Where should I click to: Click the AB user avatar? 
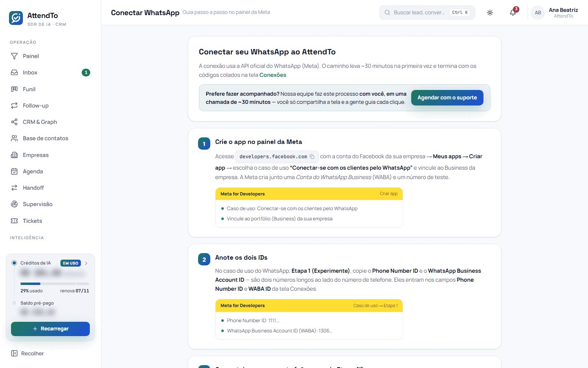[x=538, y=13]
